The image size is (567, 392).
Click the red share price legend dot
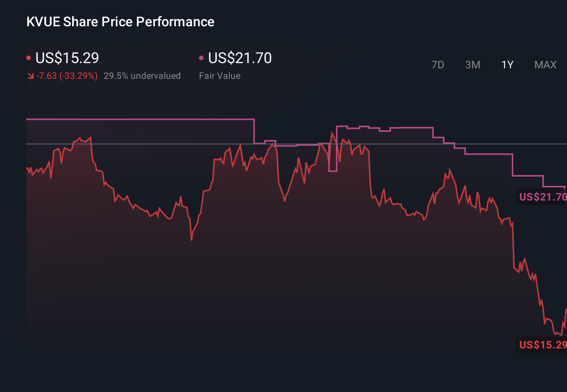coord(29,58)
